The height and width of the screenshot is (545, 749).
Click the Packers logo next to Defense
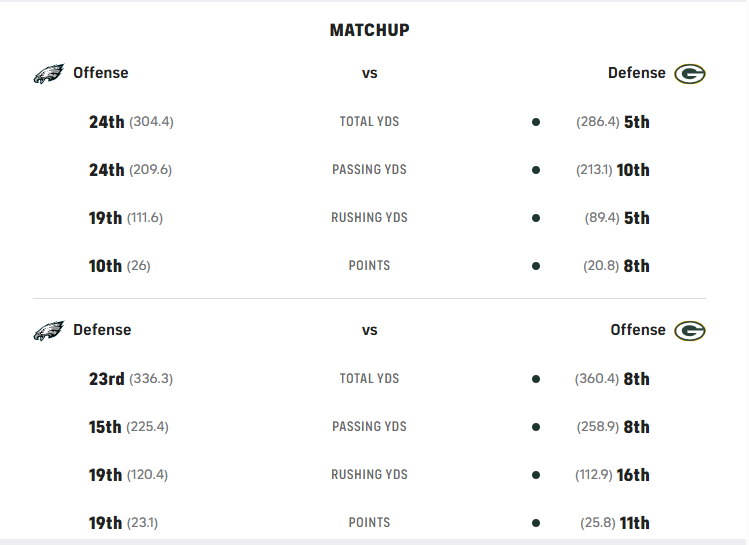point(690,74)
